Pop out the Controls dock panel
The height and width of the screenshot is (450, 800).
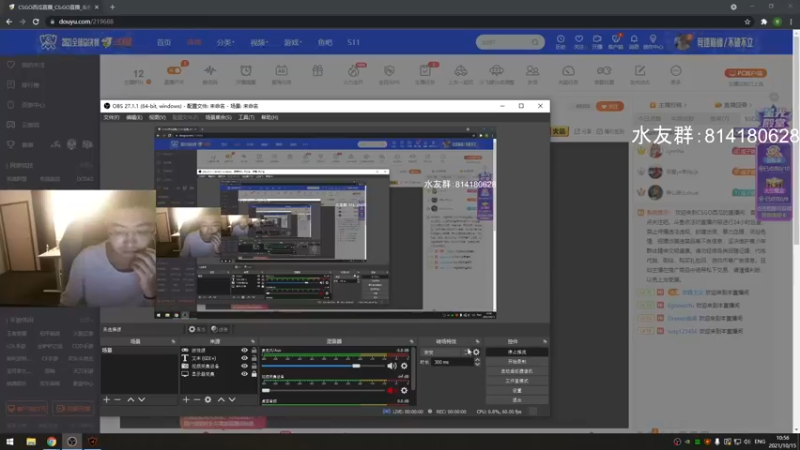545,341
